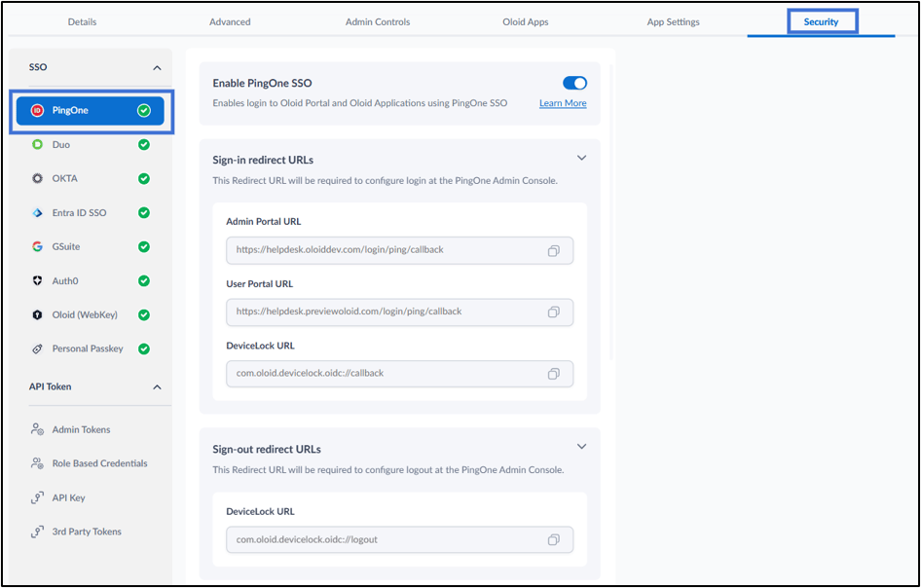Click the com.oloid.devicelock.oidc://callback field
This screenshot has height=588, width=921.
tap(399, 374)
